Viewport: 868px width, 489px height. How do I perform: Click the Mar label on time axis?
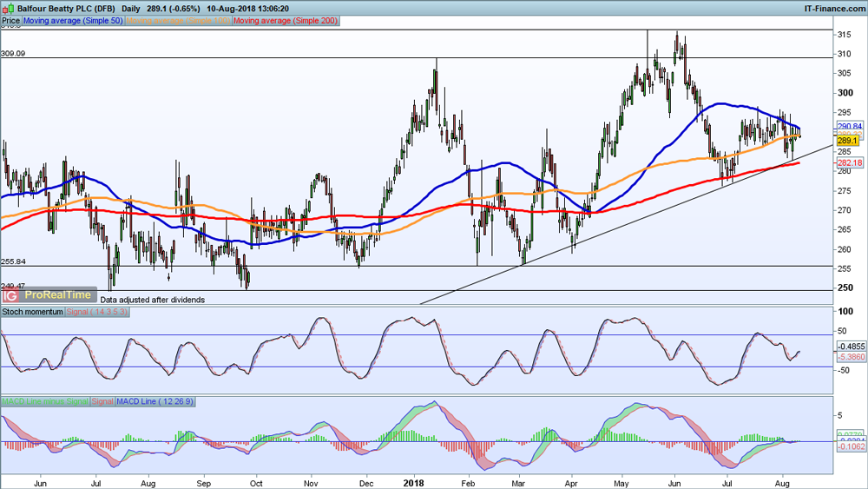518,484
